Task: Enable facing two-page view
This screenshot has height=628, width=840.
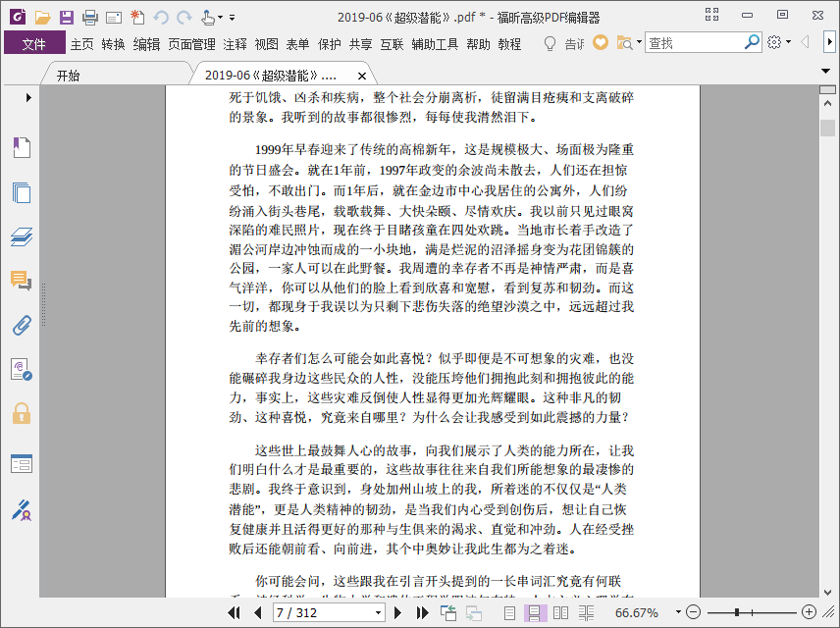Action: 560,613
